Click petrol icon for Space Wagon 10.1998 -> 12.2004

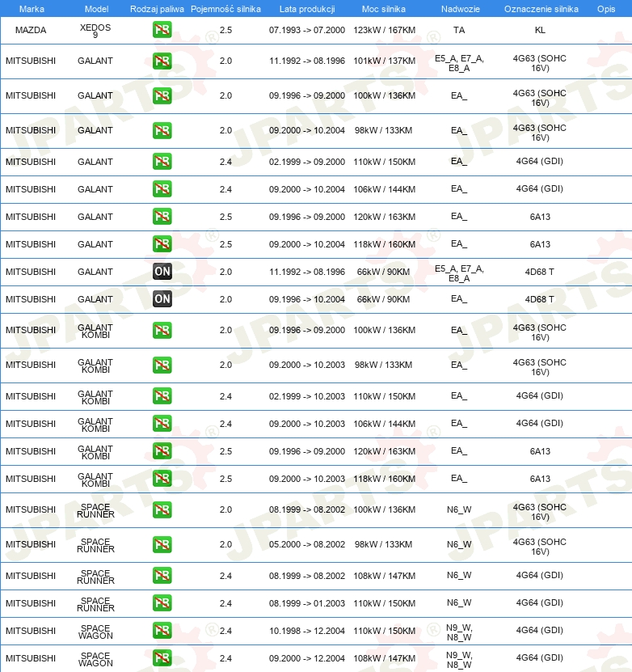point(162,631)
